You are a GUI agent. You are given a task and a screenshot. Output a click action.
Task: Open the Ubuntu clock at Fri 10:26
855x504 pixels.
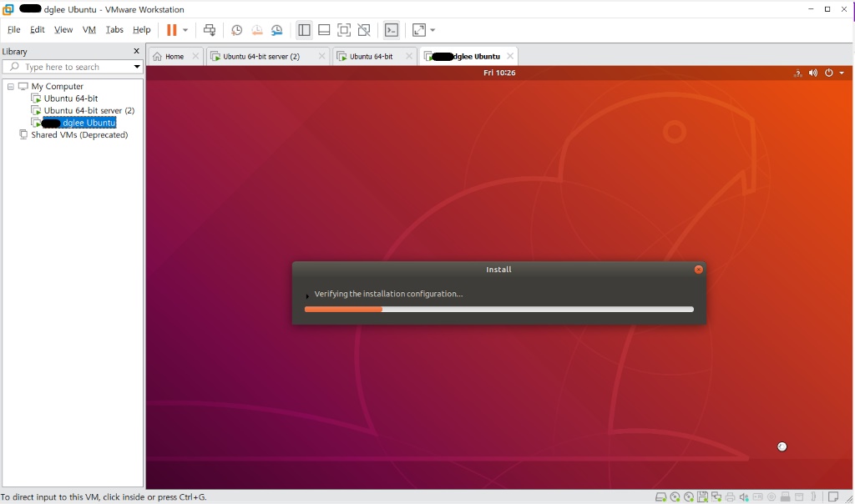499,73
